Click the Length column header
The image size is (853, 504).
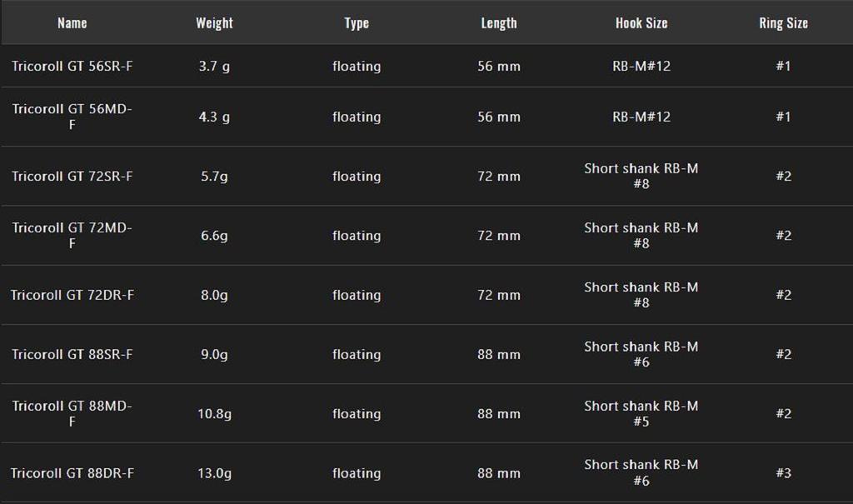point(499,23)
